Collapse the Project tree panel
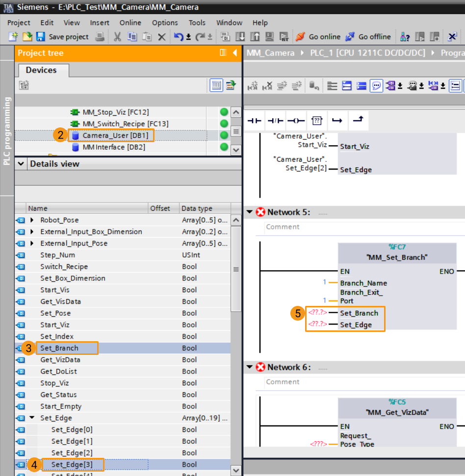 pos(235,52)
